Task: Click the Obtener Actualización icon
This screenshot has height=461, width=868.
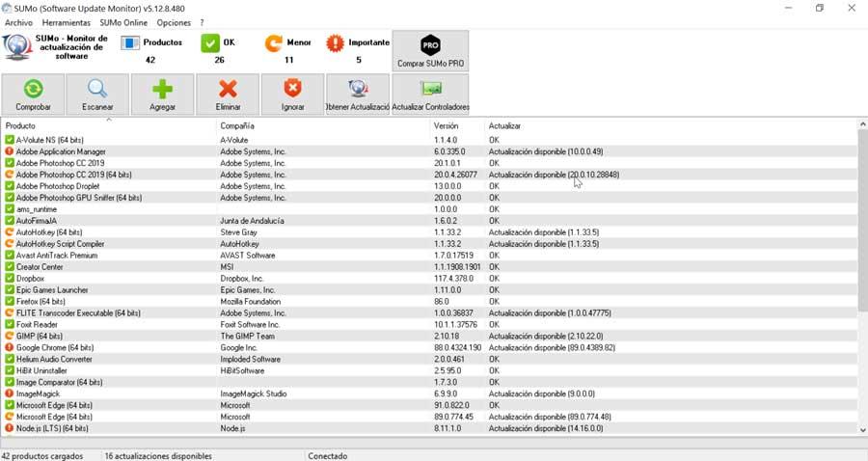Action: point(358,94)
